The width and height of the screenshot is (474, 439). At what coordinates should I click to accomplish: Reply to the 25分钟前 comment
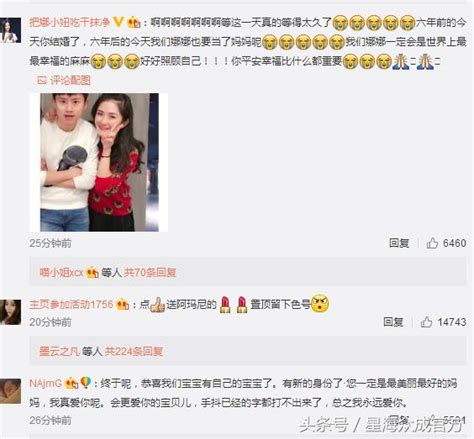click(x=399, y=243)
